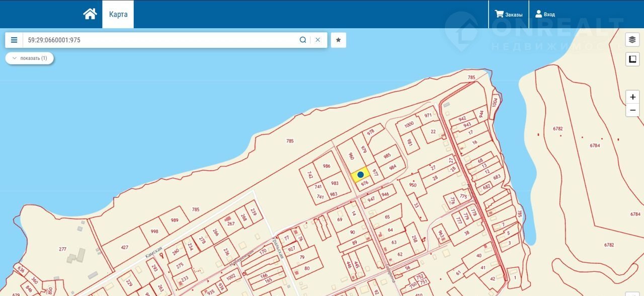Image resolution: width=644 pixels, height=296 pixels.
Task: Open the map layers panel
Action: [x=632, y=40]
